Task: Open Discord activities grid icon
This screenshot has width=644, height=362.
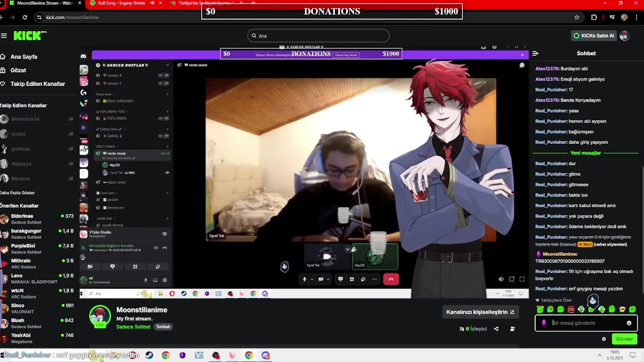Action: [x=352, y=279]
